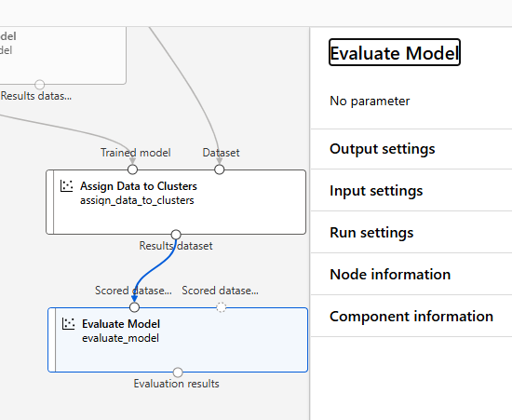Click the output port of the top-left module
This screenshot has width=512, height=420.
pos(39,85)
